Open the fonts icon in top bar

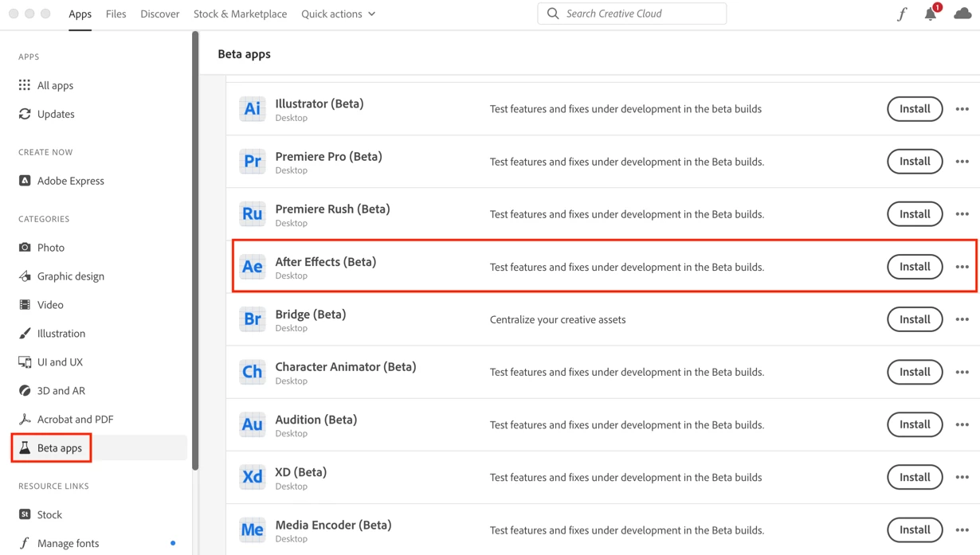pyautogui.click(x=902, y=14)
